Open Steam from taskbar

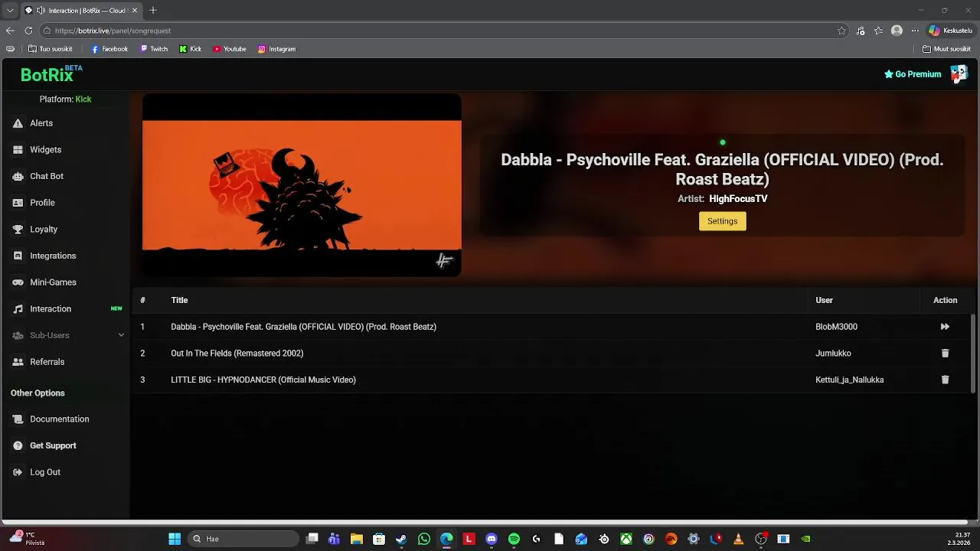tap(401, 539)
